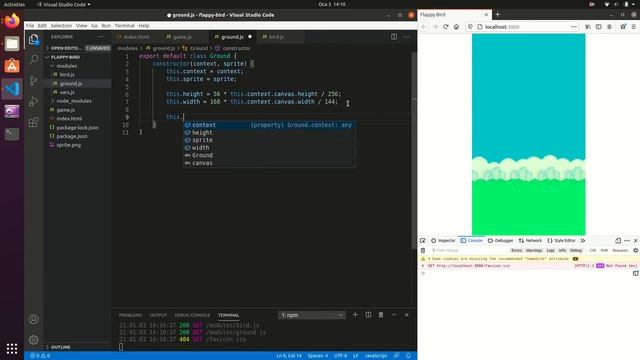Open the File menu
The height and width of the screenshot is (360, 640).
point(30,25)
